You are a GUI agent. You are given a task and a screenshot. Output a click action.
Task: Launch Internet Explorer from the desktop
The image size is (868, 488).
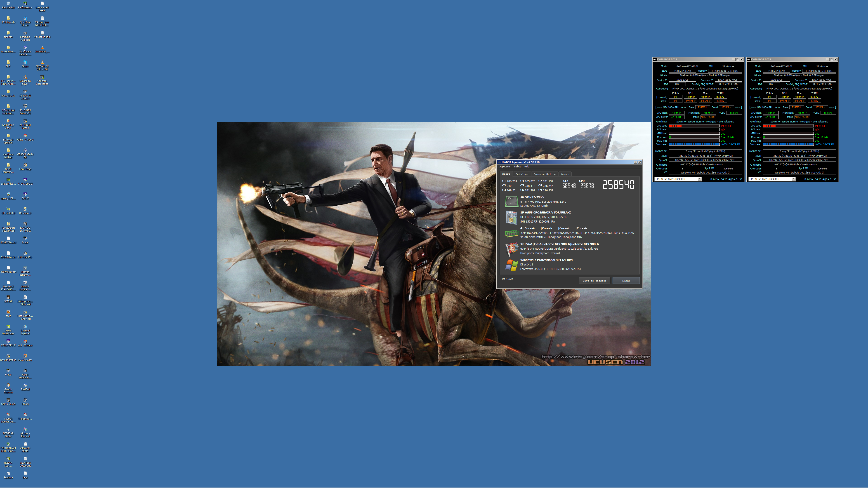pos(25,330)
